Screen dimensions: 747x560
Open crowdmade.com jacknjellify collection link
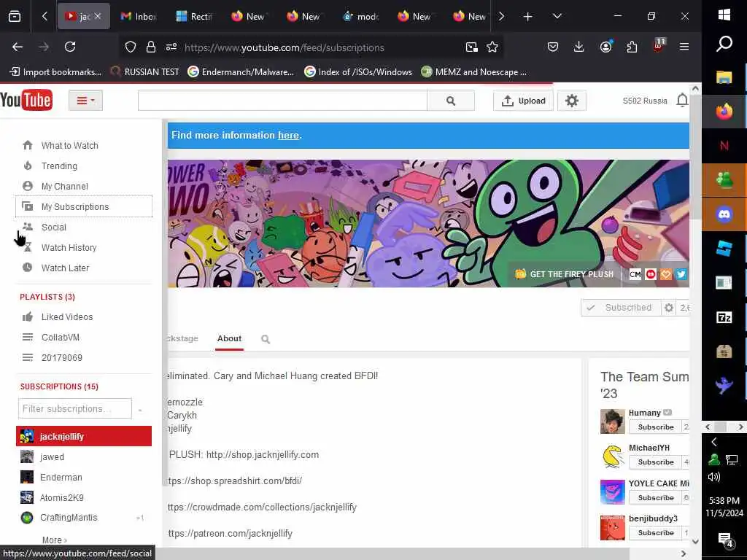coord(262,507)
